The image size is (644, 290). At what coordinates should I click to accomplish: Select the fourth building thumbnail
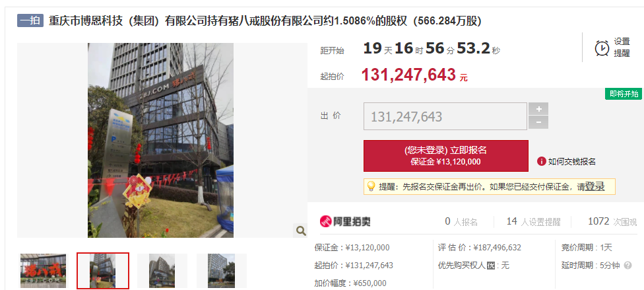tap(222, 271)
